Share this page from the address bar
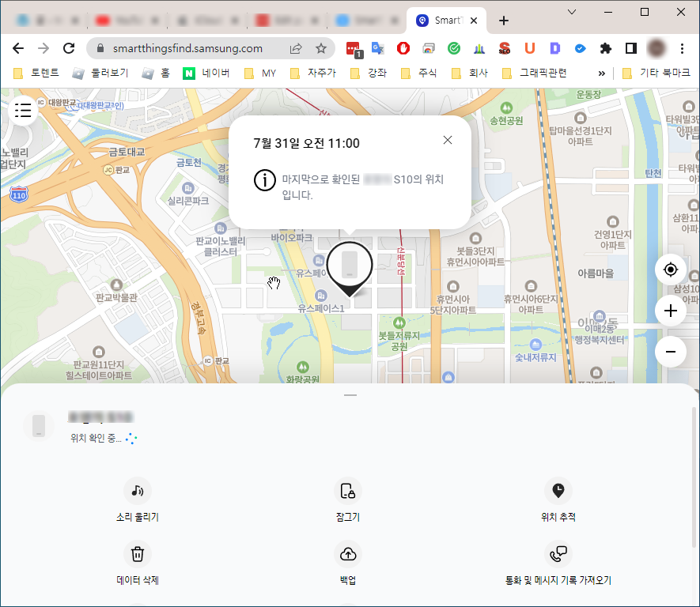 click(296, 48)
